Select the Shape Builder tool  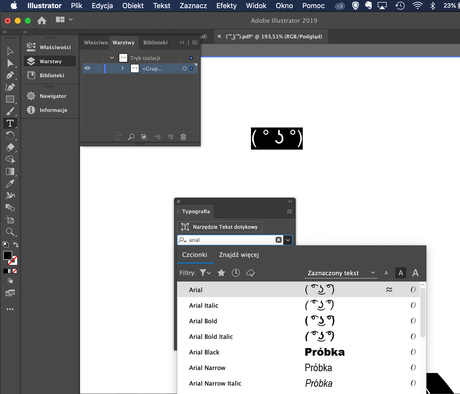[10, 159]
